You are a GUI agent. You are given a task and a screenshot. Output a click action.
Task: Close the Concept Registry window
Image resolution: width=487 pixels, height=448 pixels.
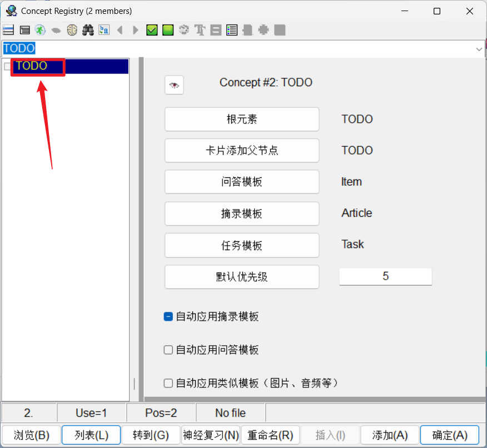point(470,11)
